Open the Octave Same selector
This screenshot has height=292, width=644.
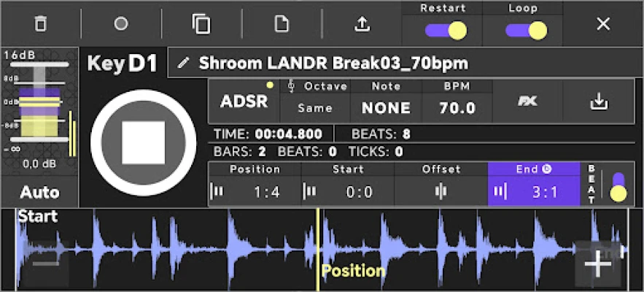(315, 101)
